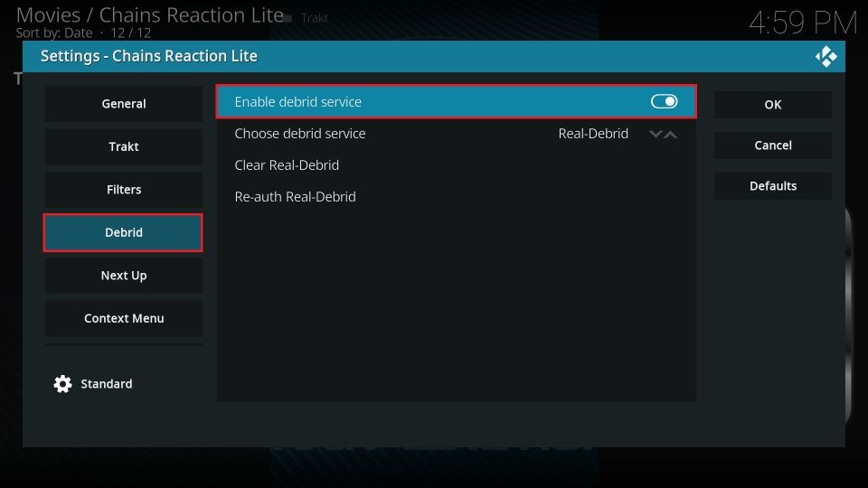Image resolution: width=868 pixels, height=488 pixels.
Task: Select the Choose debrid service row
Action: (x=456, y=134)
